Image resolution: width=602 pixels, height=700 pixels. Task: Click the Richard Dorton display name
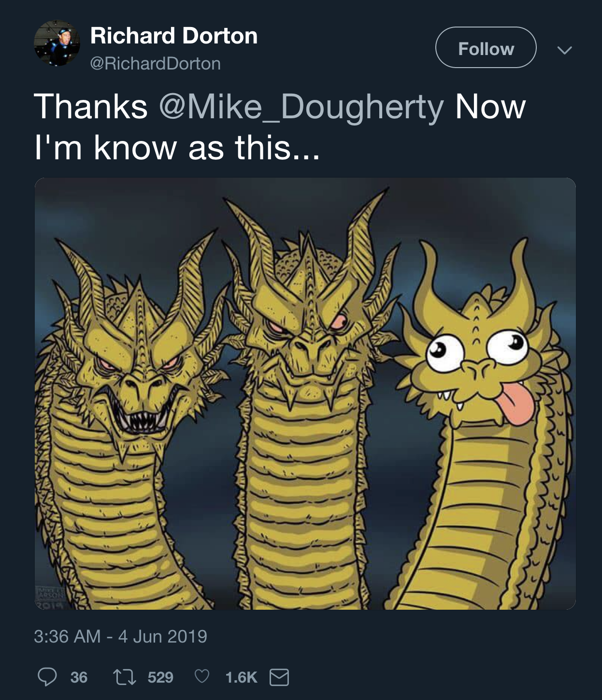click(x=174, y=36)
